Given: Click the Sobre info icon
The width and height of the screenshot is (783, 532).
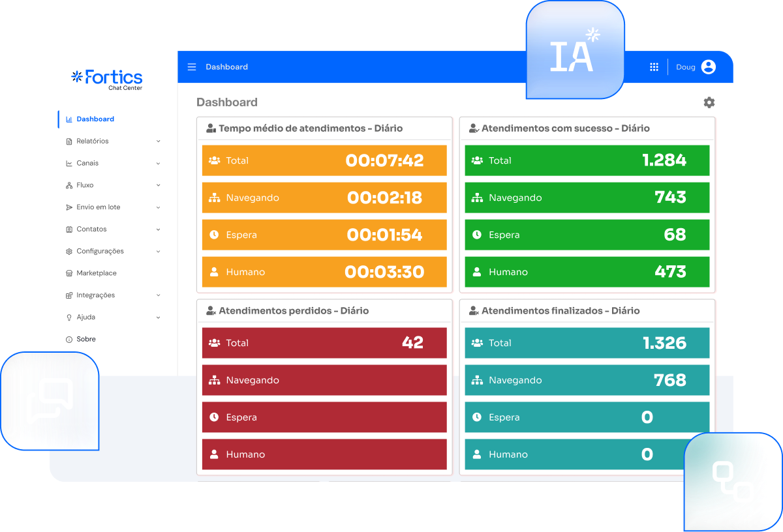Looking at the screenshot, I should coord(69,339).
